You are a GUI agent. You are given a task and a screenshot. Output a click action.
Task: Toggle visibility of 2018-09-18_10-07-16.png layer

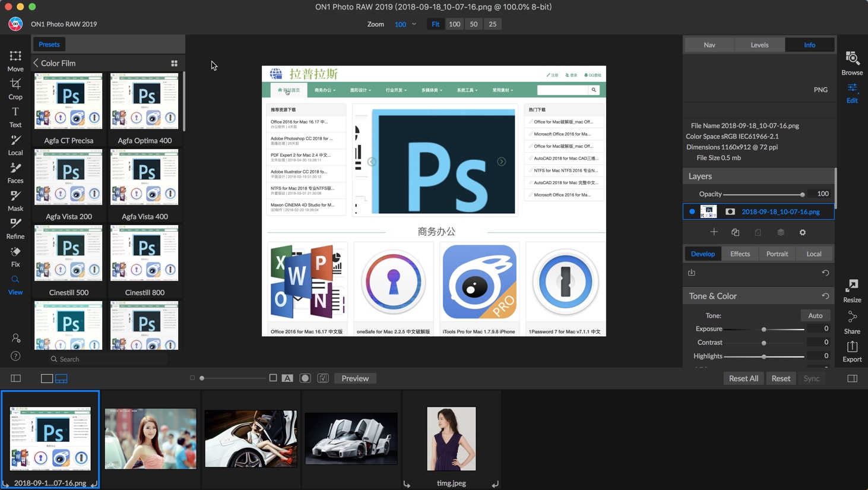click(x=692, y=211)
